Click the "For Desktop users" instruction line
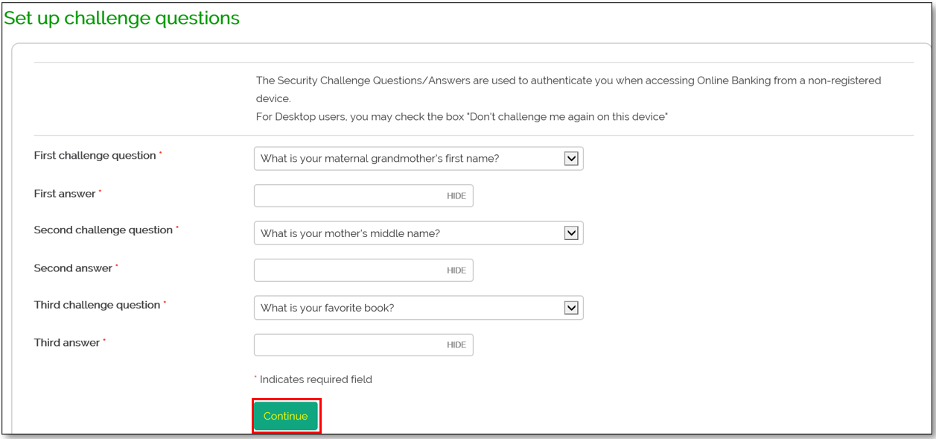Image resolution: width=936 pixels, height=440 pixels. pyautogui.click(x=462, y=118)
